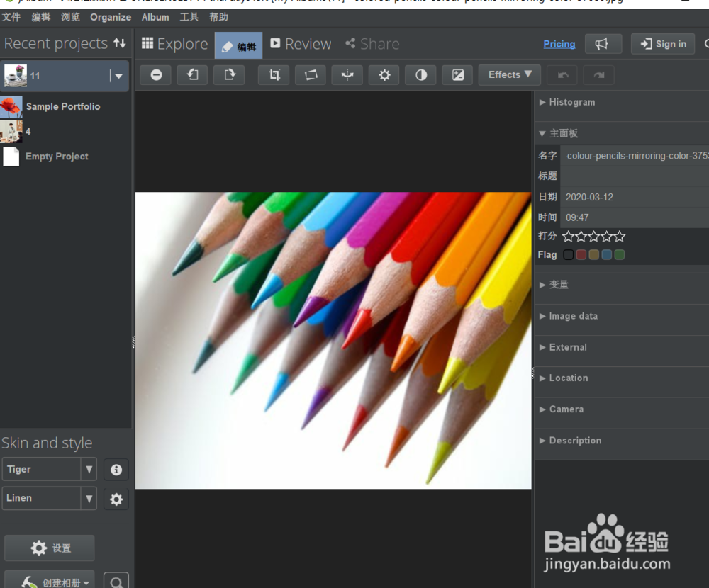Open the project 11 dropdown arrow
The height and width of the screenshot is (588, 709).
click(x=118, y=76)
